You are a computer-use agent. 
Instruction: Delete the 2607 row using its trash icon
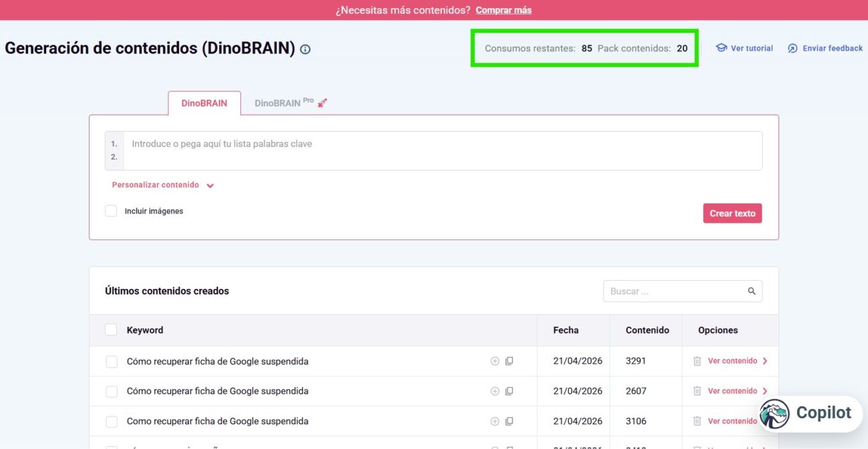coord(697,391)
